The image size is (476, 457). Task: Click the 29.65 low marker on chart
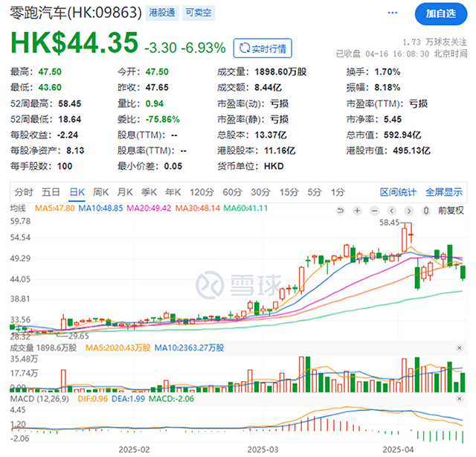[79, 336]
